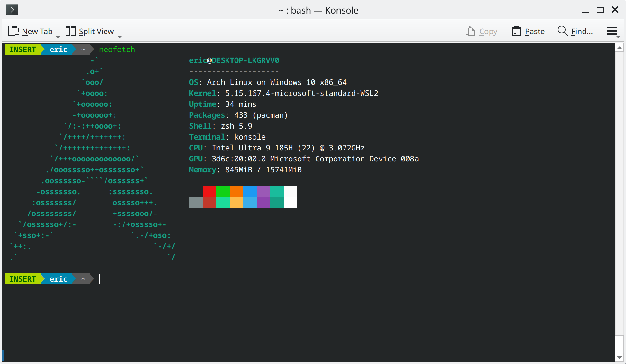
Task: Open the hamburger menu icon
Action: coord(612,31)
